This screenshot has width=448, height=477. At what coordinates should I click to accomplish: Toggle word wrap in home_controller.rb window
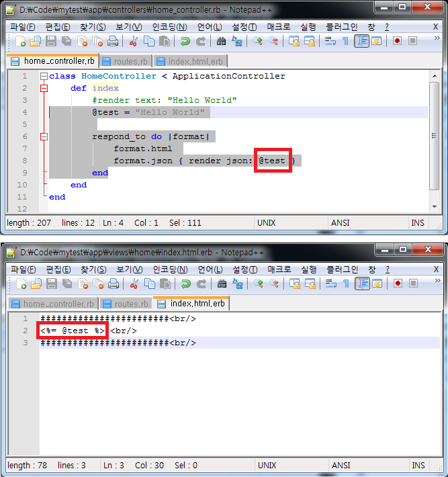(x=330, y=41)
